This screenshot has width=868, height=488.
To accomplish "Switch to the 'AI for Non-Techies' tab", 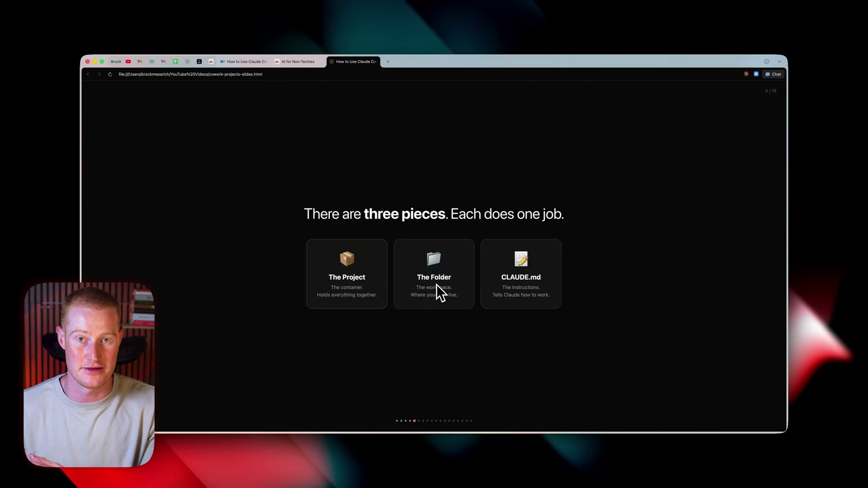I will 298,61.
